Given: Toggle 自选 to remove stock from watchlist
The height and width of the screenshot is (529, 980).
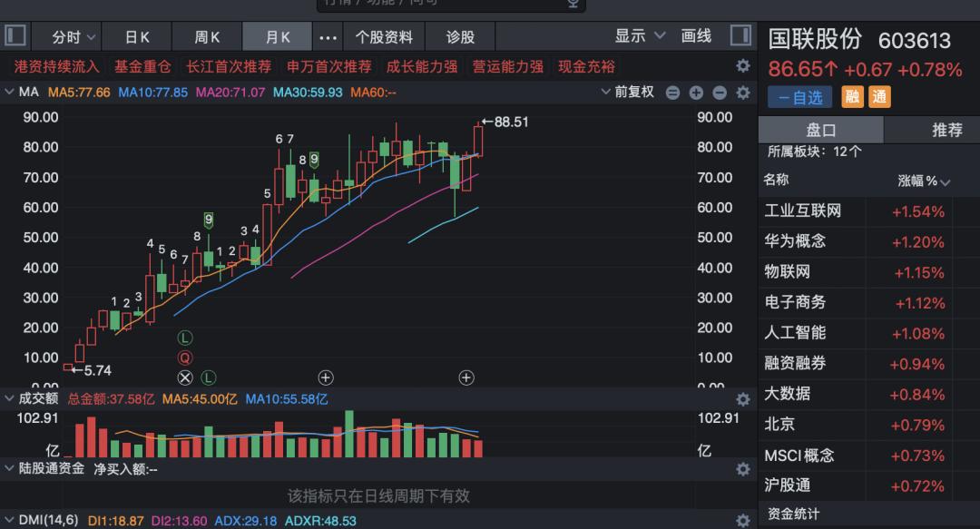Looking at the screenshot, I should (x=799, y=96).
